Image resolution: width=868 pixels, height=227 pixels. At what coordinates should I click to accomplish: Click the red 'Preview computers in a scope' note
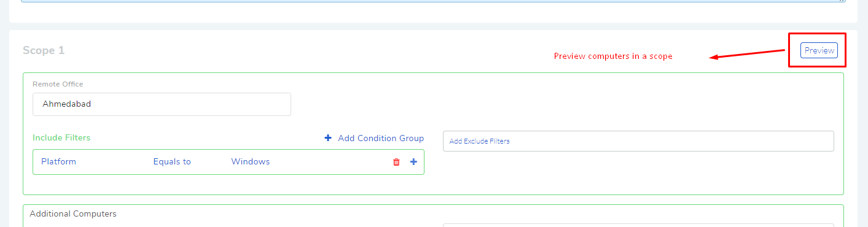click(x=613, y=56)
